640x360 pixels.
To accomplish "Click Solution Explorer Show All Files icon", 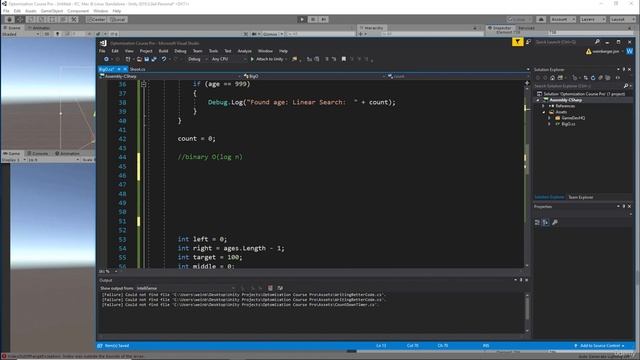I will (608, 78).
